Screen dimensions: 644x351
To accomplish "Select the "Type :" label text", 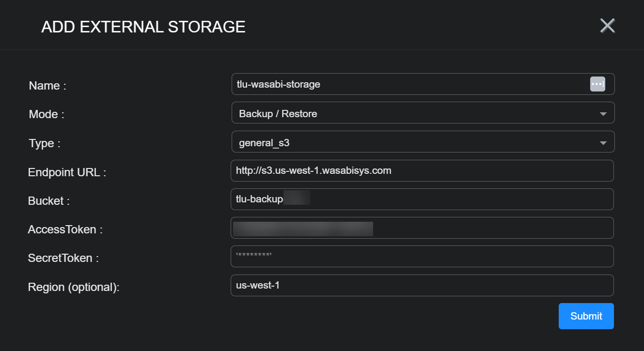I will click(x=45, y=143).
